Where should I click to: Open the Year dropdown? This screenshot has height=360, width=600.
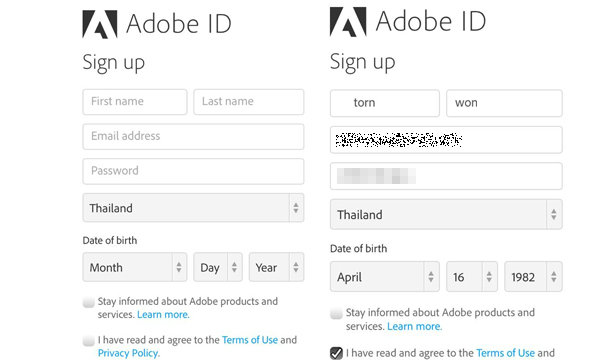[276, 267]
